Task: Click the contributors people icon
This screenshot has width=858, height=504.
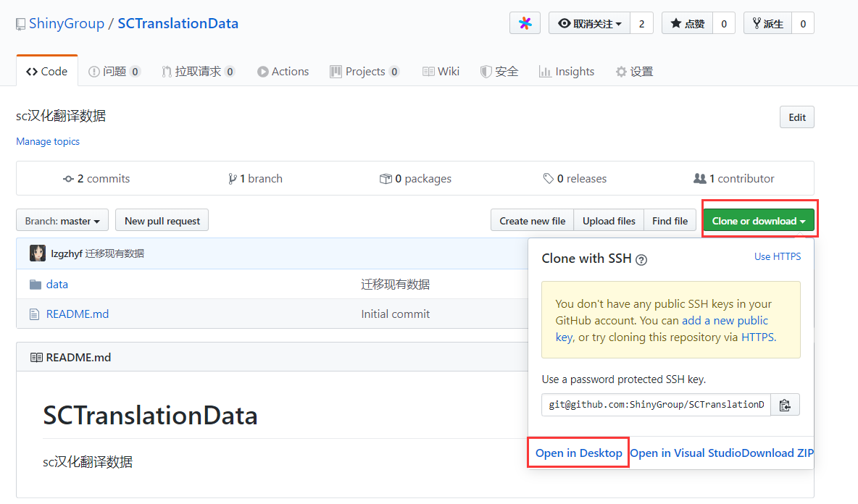Action: coord(699,179)
